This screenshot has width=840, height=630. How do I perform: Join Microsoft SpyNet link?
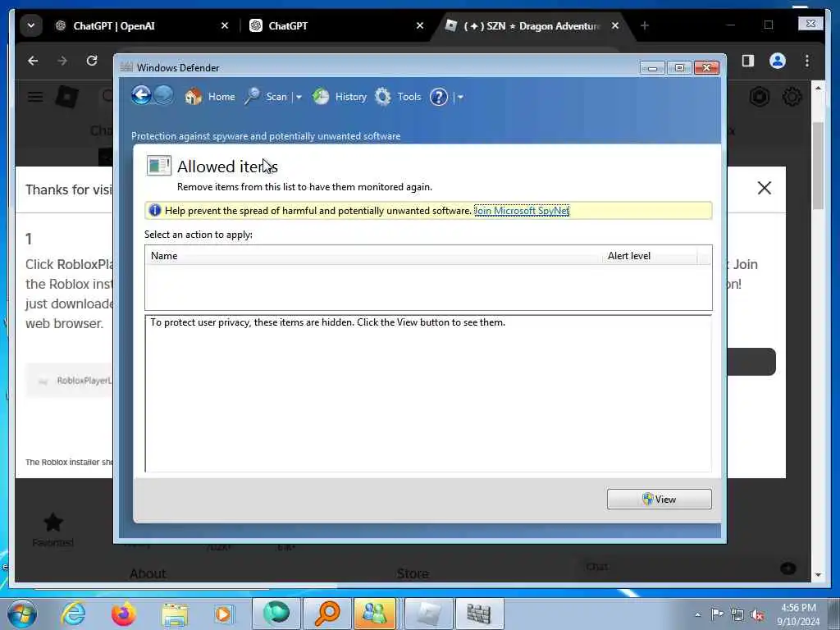point(521,211)
